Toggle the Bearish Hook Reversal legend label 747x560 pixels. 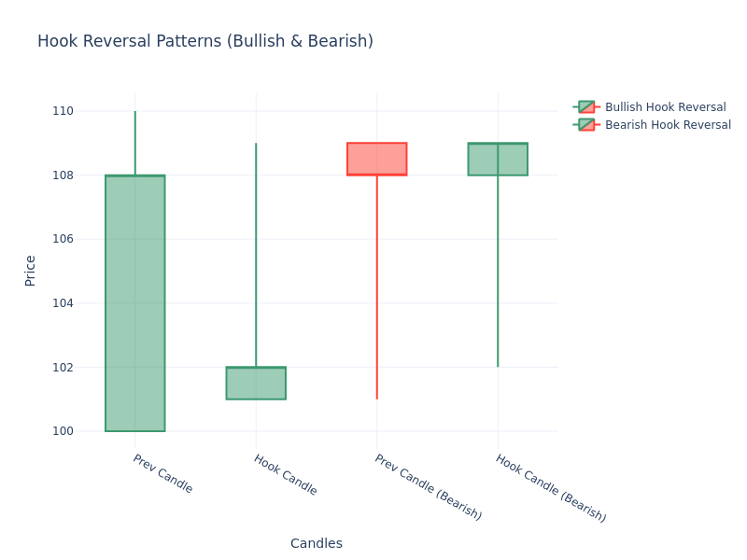(668, 125)
